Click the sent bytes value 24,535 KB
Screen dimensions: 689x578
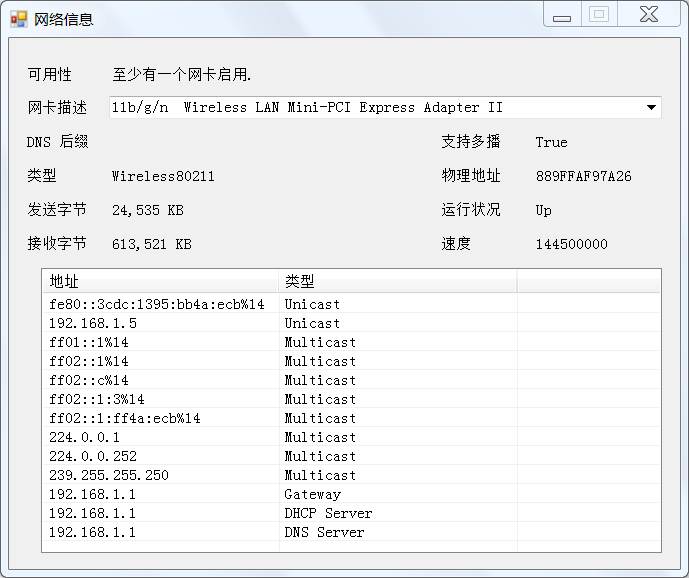point(148,210)
